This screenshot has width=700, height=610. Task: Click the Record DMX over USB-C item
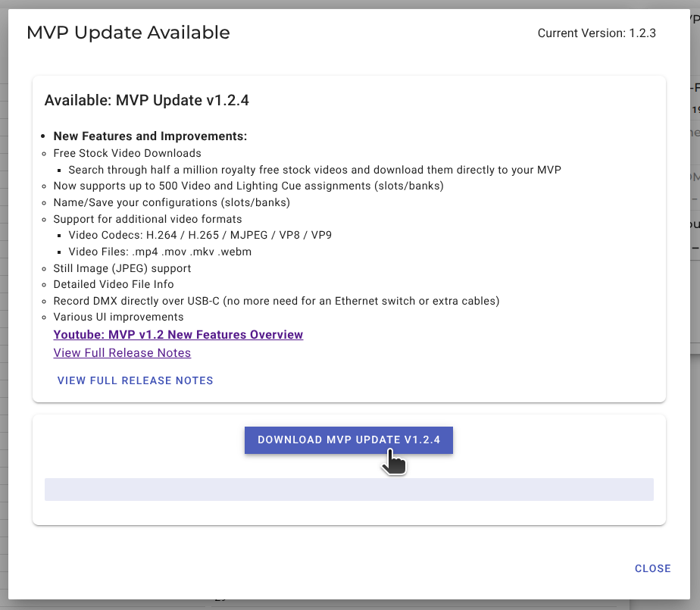(276, 301)
